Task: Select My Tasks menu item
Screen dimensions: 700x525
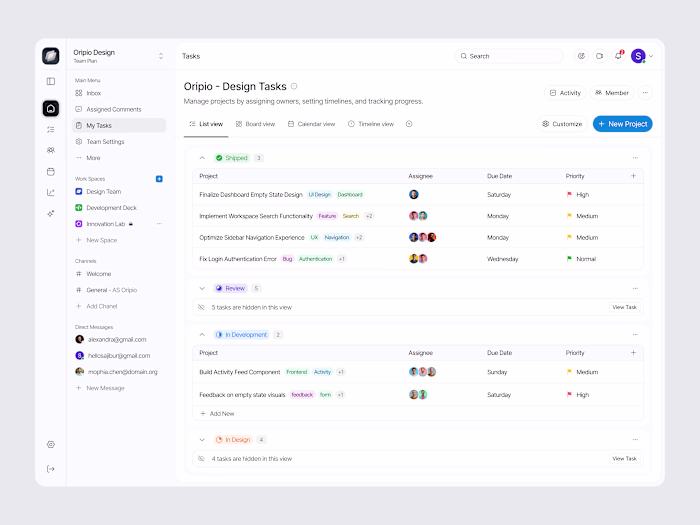Action: pos(119,125)
